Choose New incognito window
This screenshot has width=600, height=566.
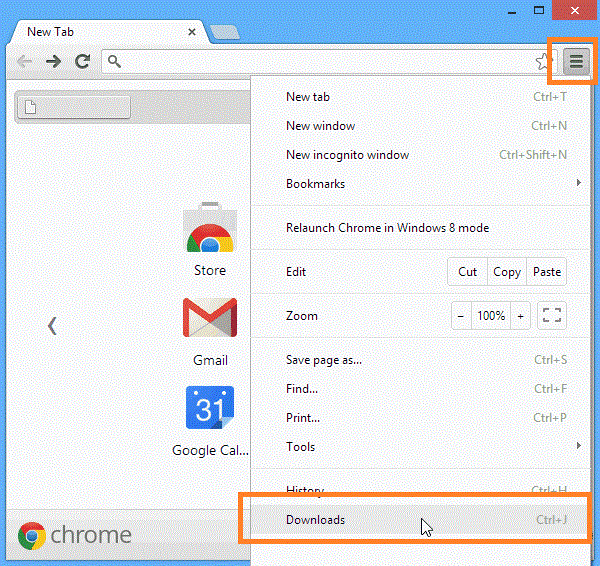[420, 155]
